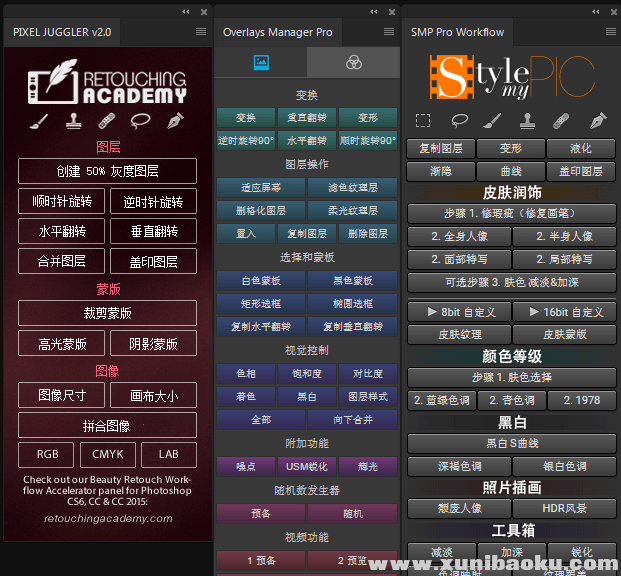Open the Overlays Manager Pro panel menu
This screenshot has height=576, width=621.
[x=389, y=32]
